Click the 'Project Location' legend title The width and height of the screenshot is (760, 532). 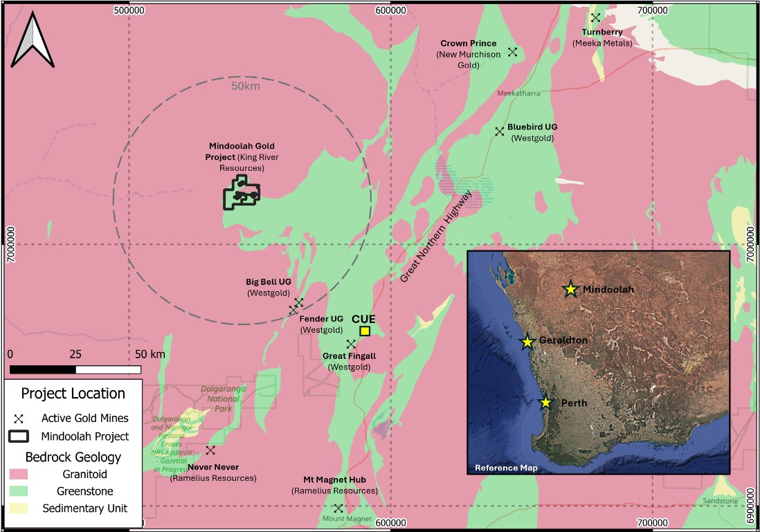pos(73,394)
